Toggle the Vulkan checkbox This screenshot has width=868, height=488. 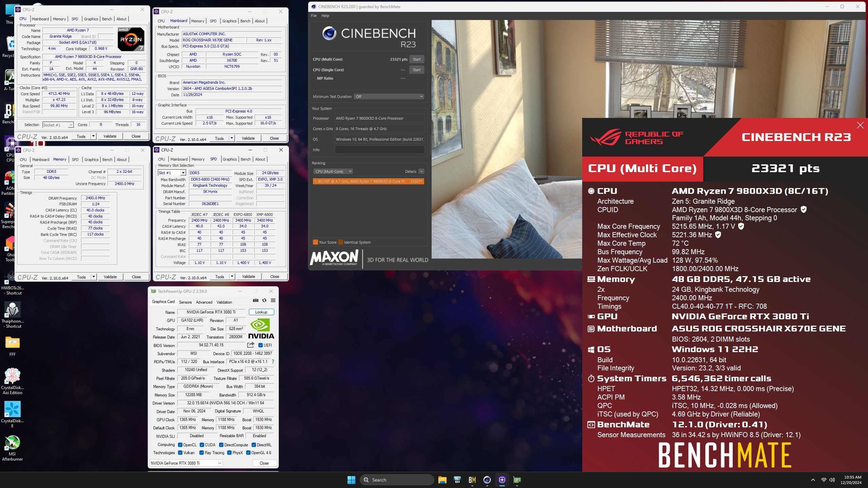(180, 453)
